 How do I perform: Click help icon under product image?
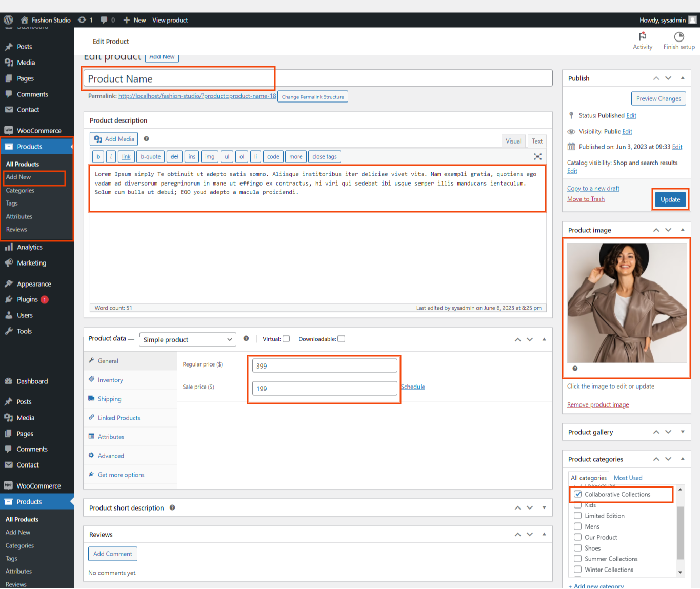click(575, 368)
